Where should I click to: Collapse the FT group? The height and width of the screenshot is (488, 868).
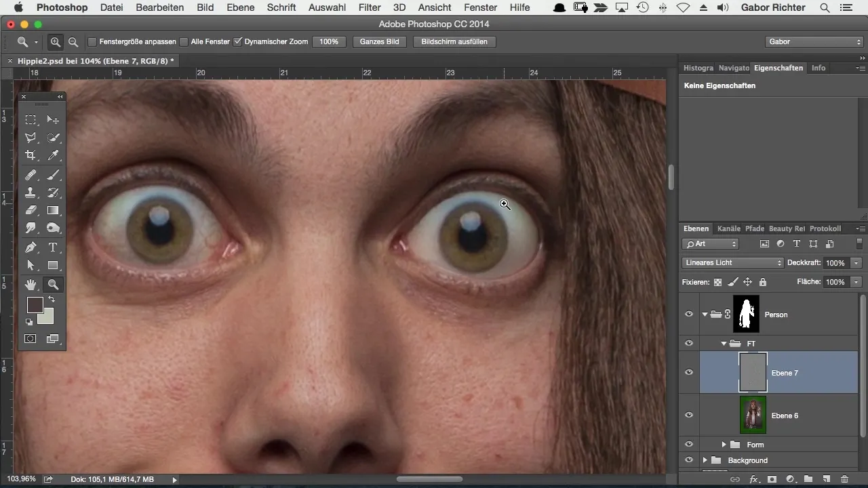[x=724, y=344]
